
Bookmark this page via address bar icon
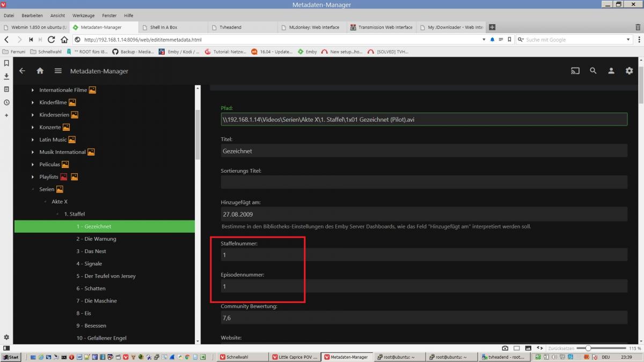tap(509, 39)
